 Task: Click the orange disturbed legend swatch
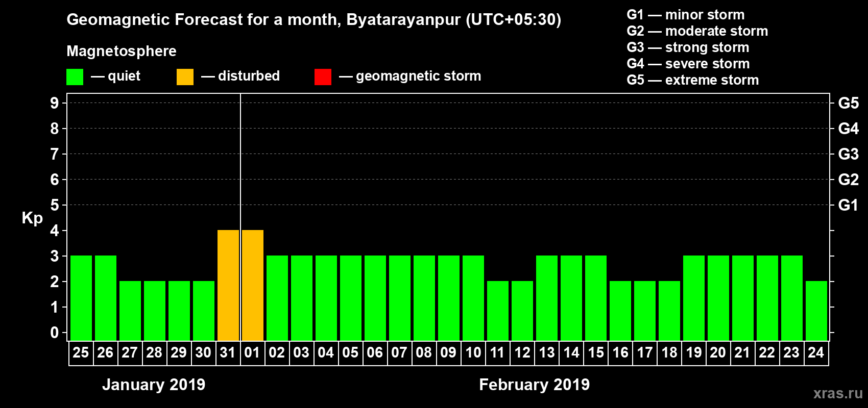tap(185, 77)
